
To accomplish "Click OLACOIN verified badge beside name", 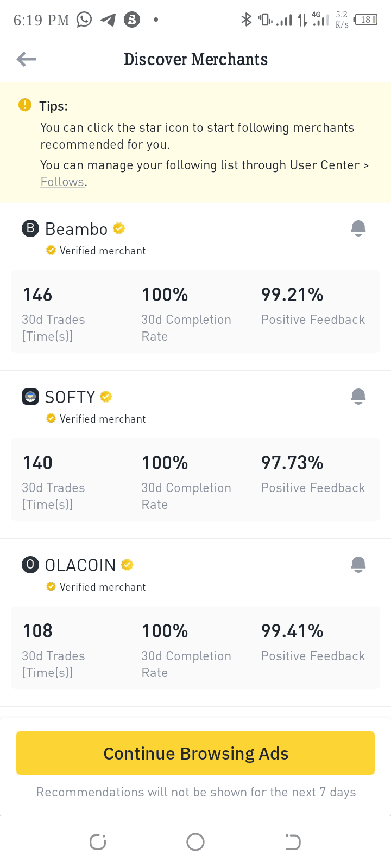I will pos(127,565).
